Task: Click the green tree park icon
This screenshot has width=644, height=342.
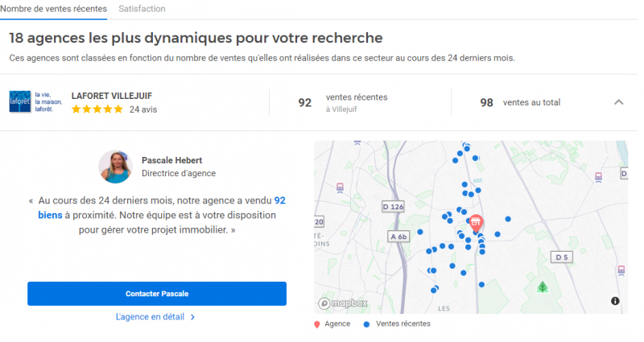Action: pos(543,286)
